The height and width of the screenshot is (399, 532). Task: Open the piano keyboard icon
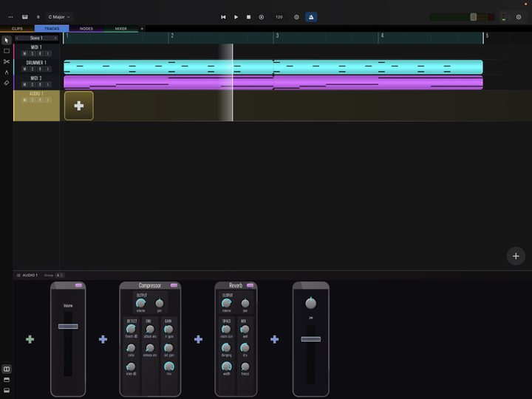tap(25, 17)
